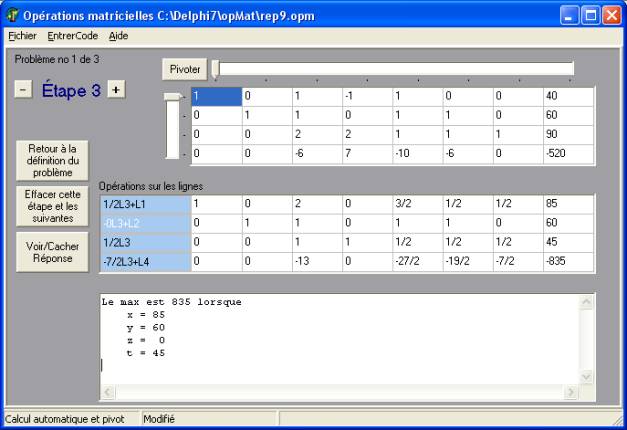Image resolution: width=627 pixels, height=430 pixels.
Task: Click the 'Étape 3' step label
Action: click(x=71, y=90)
